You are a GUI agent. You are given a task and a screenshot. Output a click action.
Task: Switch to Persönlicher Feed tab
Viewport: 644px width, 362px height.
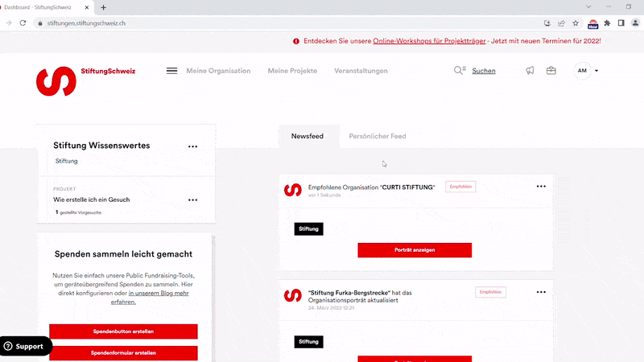point(377,137)
